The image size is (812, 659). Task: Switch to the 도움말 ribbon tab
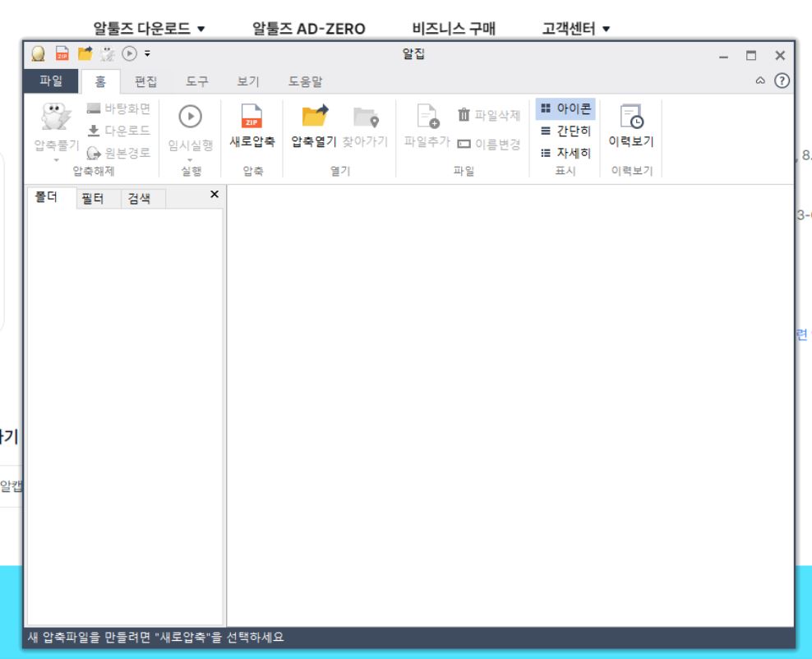(x=305, y=81)
